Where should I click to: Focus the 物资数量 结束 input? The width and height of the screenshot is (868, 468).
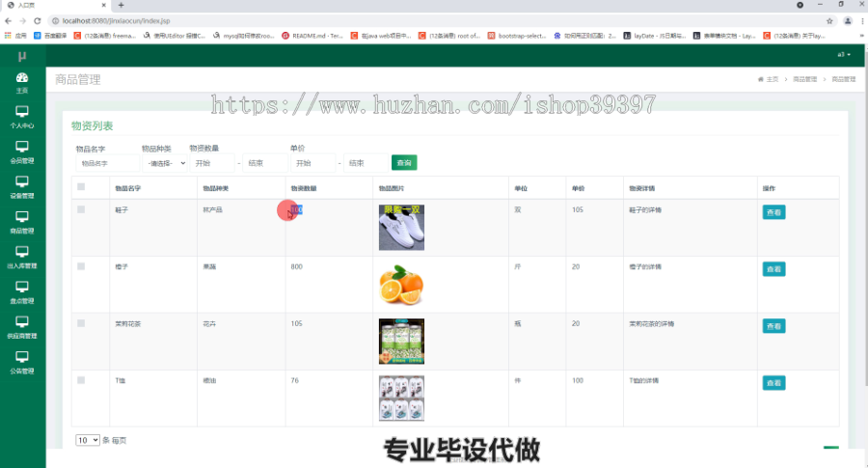point(265,163)
